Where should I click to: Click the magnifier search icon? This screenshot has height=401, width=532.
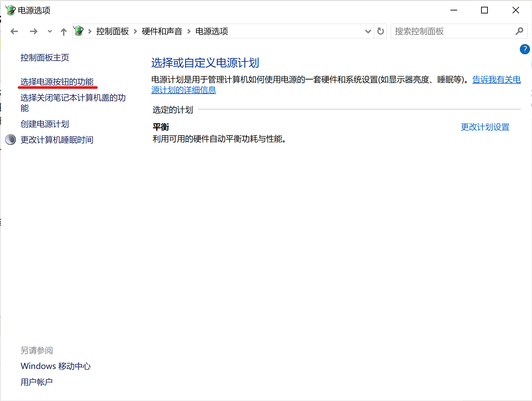tap(520, 31)
